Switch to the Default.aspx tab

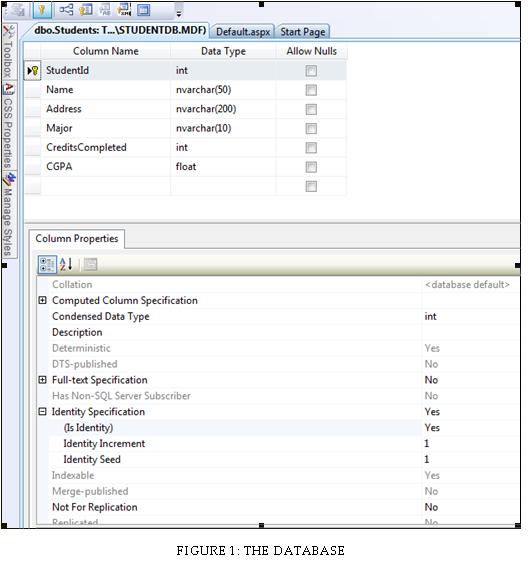click(x=243, y=32)
